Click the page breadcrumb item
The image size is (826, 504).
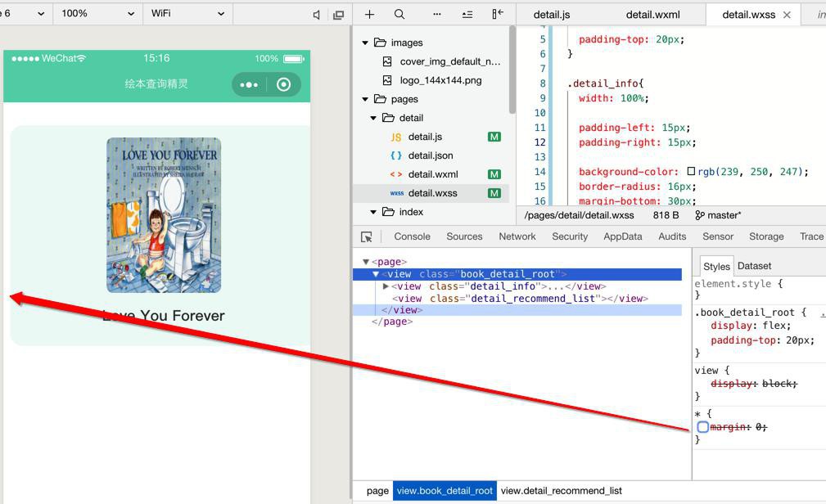tap(377, 491)
